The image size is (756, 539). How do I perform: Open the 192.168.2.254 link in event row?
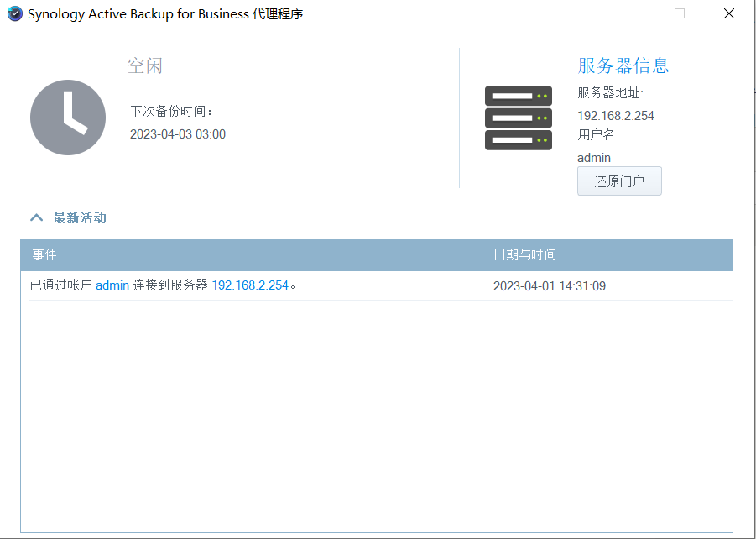coord(249,285)
